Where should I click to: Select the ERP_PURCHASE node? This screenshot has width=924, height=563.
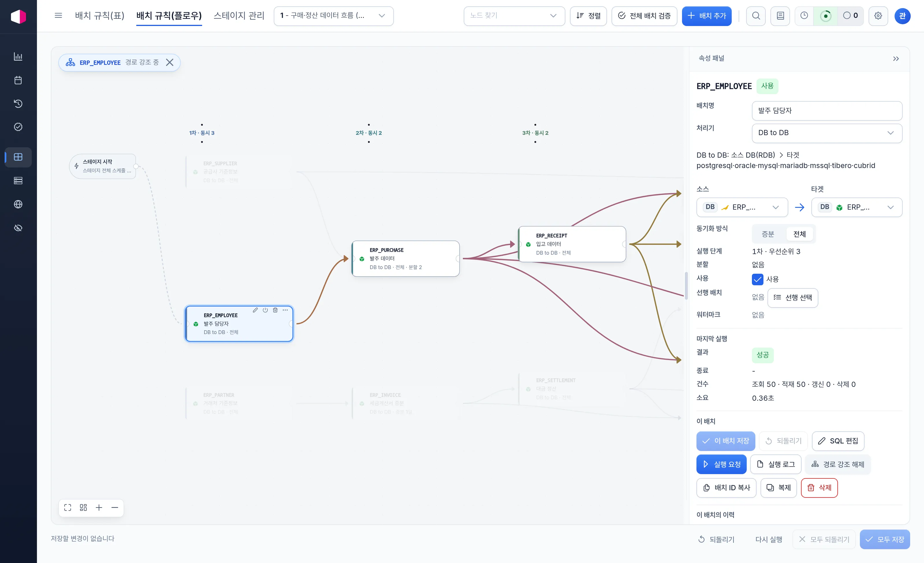point(405,259)
